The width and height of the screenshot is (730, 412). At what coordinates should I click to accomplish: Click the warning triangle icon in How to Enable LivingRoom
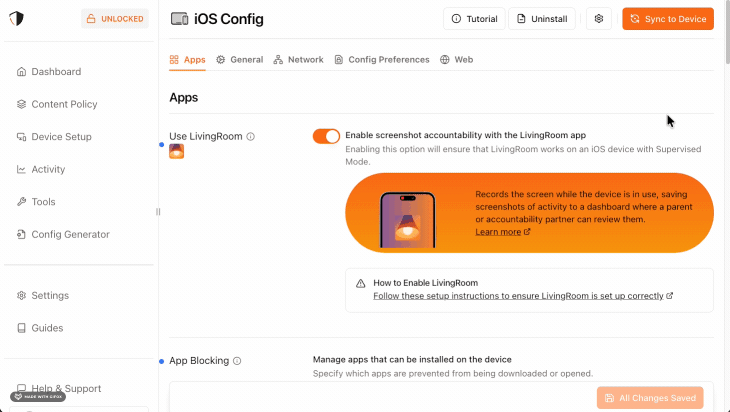[360, 284]
